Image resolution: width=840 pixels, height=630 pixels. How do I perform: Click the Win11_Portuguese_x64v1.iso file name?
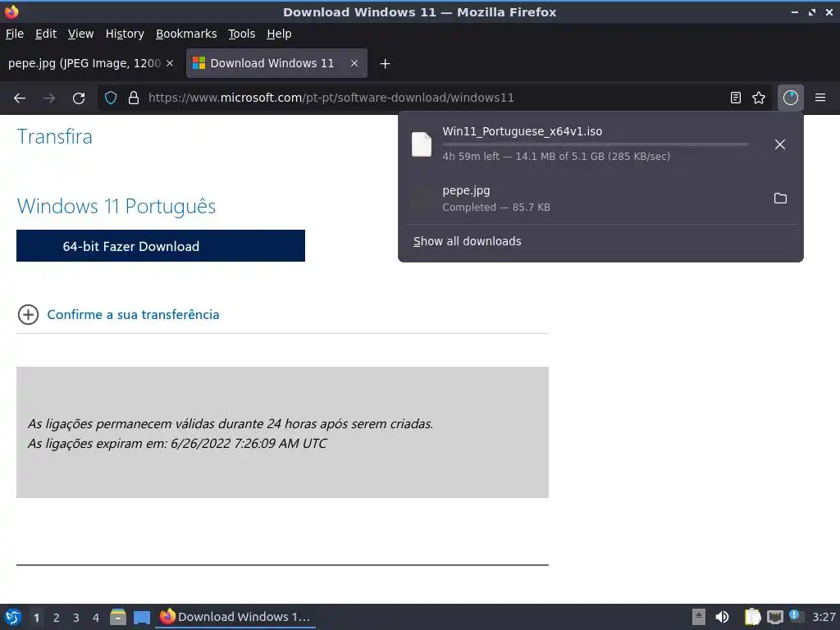click(523, 131)
